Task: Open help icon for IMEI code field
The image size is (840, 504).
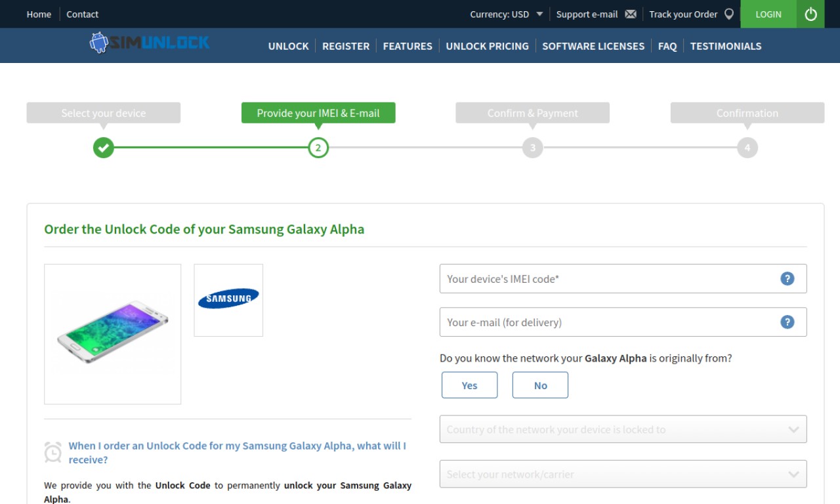Action: [787, 278]
